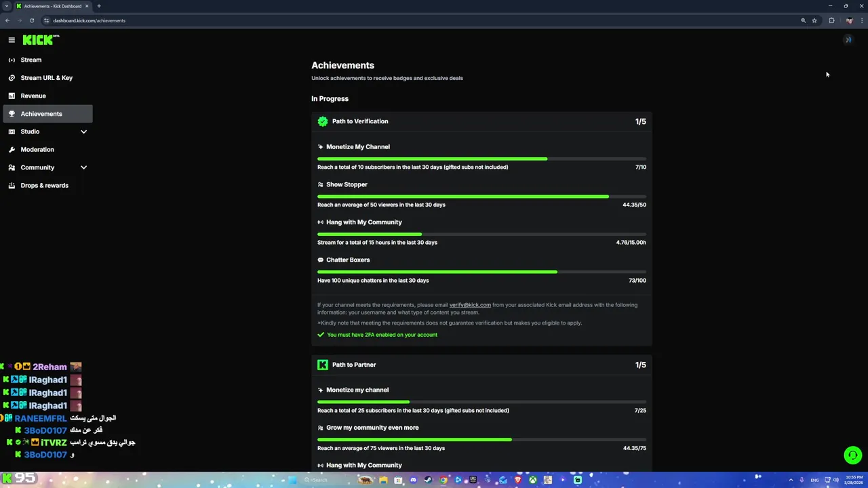Screen dimensions: 868x488
Task: Open the hamburger menu next to Kick logo
Action: point(12,40)
